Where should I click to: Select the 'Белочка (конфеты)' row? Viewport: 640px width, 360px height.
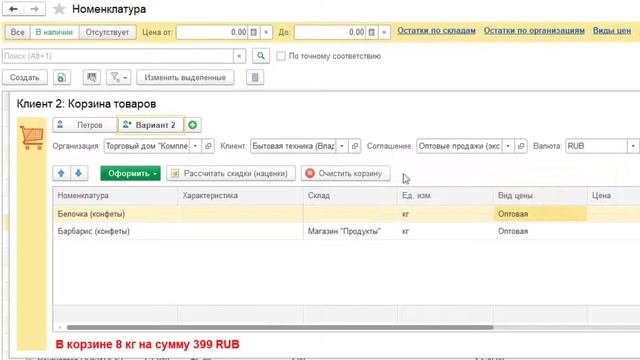pos(347,214)
